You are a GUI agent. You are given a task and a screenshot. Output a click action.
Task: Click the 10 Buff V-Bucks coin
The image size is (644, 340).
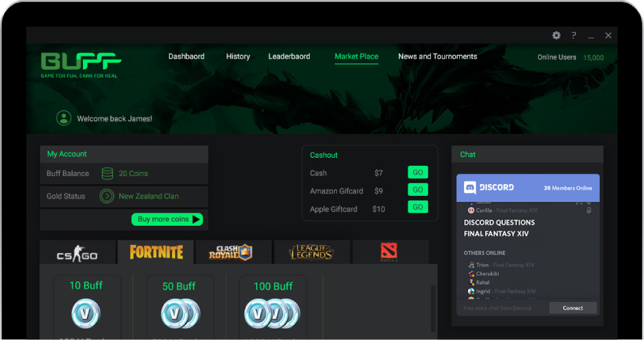(x=86, y=313)
